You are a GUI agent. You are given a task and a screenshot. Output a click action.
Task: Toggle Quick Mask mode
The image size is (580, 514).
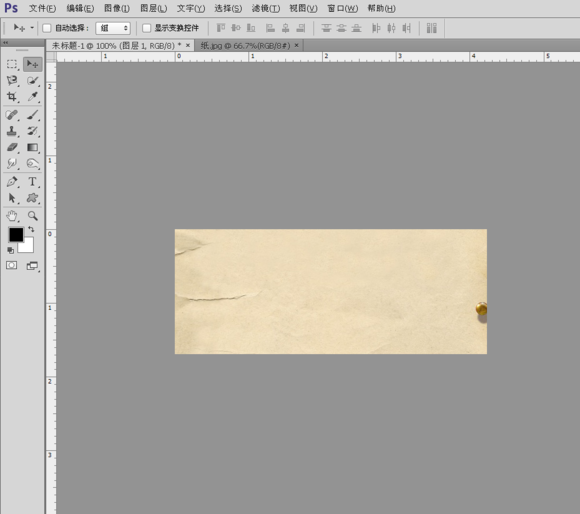tap(11, 266)
